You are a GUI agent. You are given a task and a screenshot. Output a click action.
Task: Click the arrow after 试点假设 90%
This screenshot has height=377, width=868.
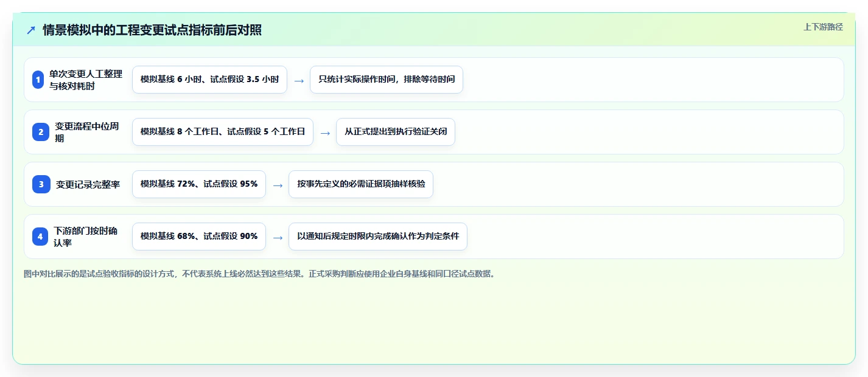click(278, 237)
